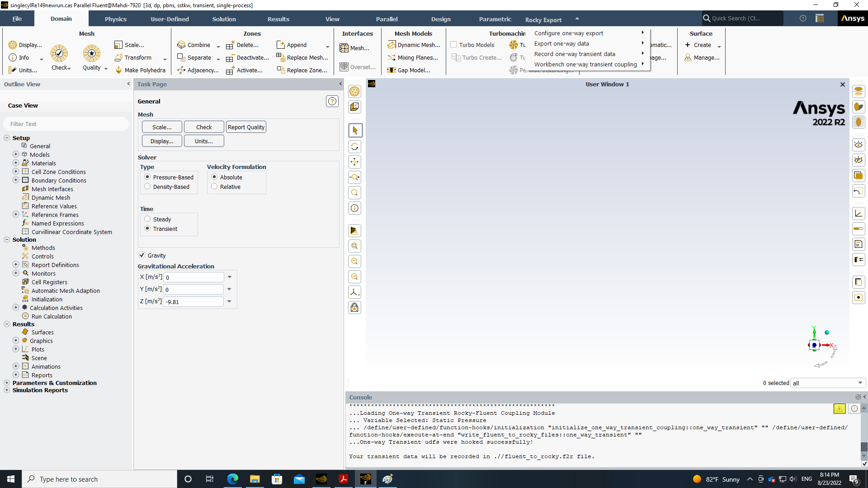Click the mesh Quality icon in ribbon

coord(92,54)
